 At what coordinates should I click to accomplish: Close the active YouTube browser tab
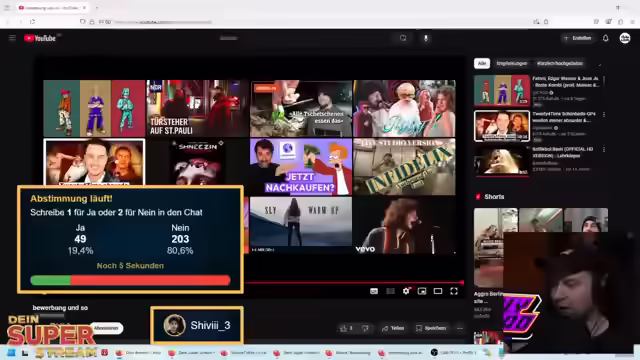pos(84,7)
